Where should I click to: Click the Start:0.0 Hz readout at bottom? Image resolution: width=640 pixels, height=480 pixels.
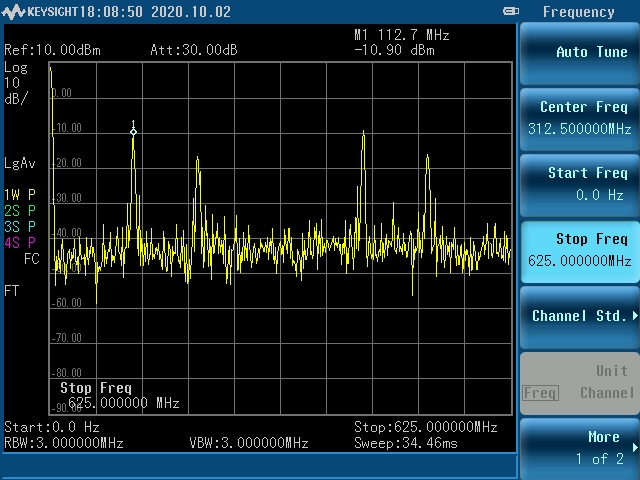52,427
